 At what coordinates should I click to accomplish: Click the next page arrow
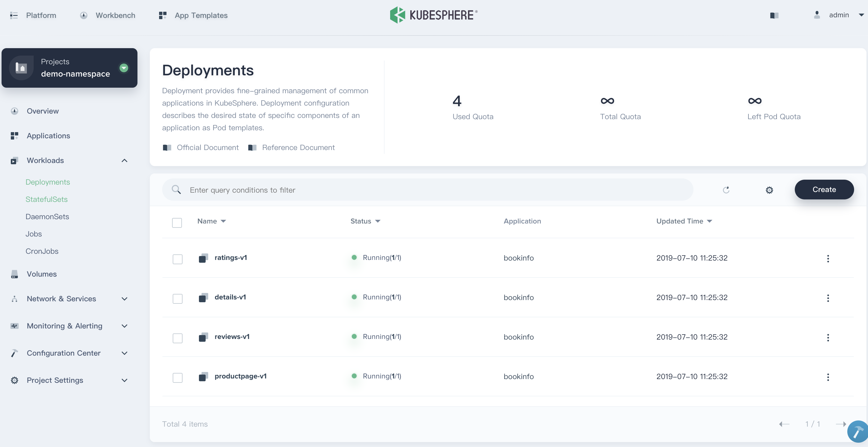coord(841,424)
